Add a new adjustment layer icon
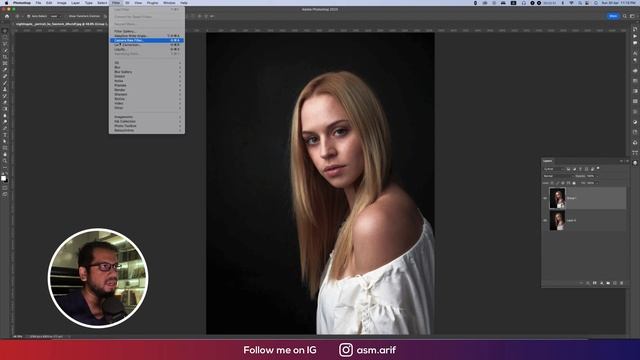640x360 pixels. (x=602, y=283)
